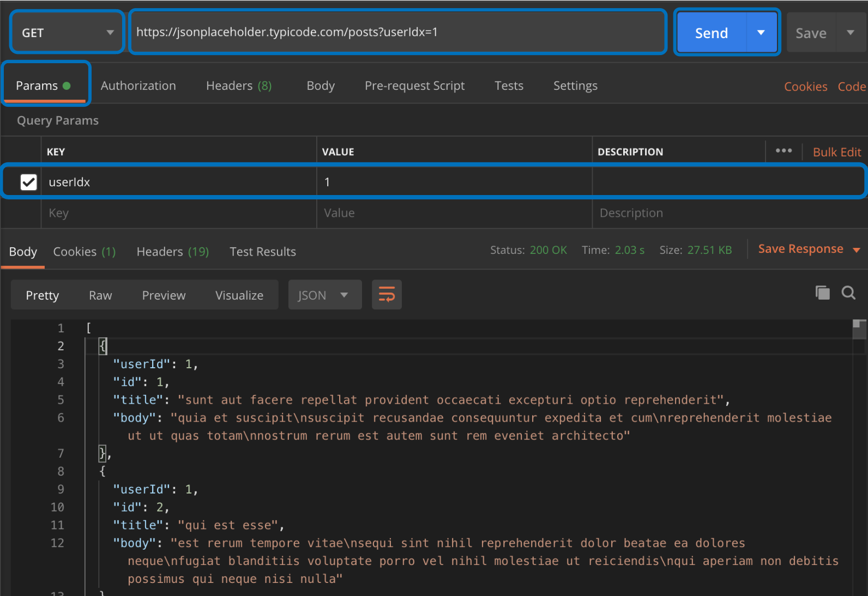Click the "sunt aut facere" title value

click(x=451, y=400)
